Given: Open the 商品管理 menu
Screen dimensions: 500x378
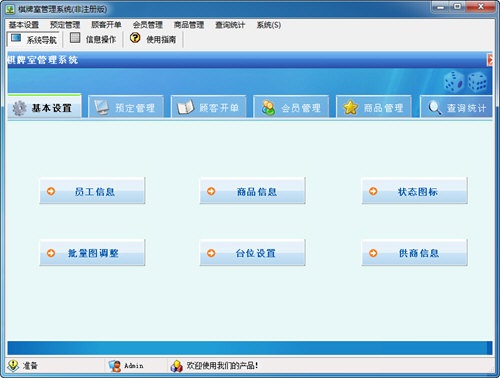Looking at the screenshot, I should (x=189, y=25).
